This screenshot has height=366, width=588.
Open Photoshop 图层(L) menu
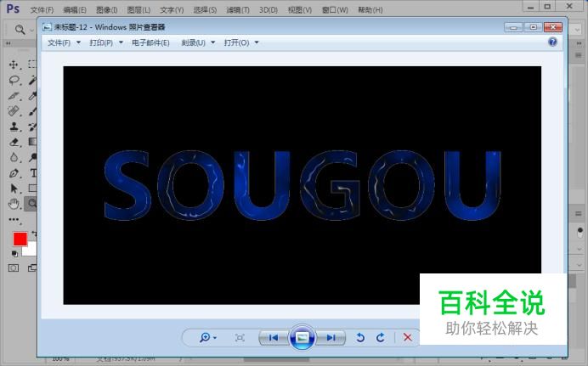coord(139,10)
